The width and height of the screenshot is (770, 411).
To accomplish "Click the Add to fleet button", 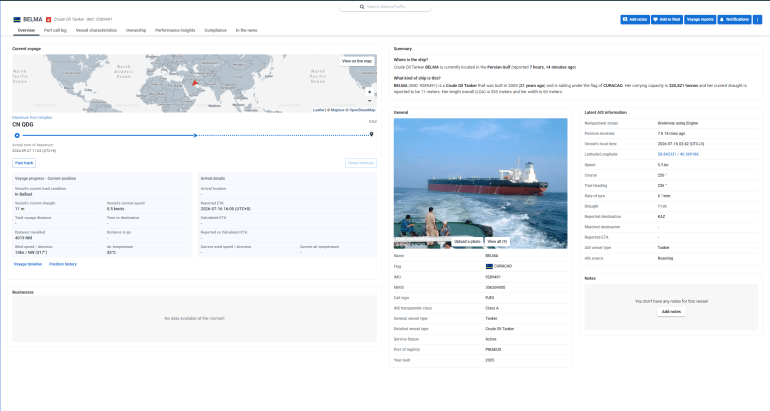I will point(667,20).
